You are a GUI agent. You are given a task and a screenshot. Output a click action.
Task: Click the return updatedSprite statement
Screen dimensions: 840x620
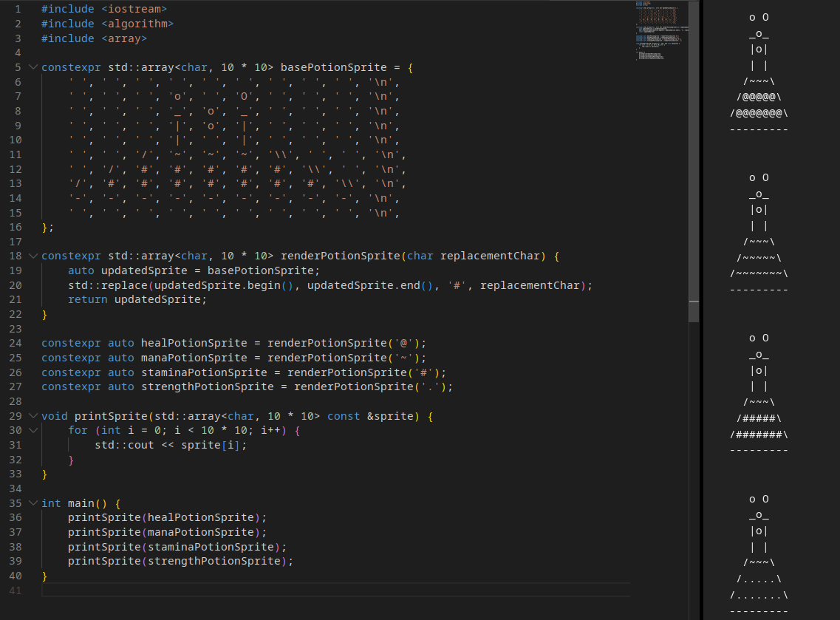point(137,299)
